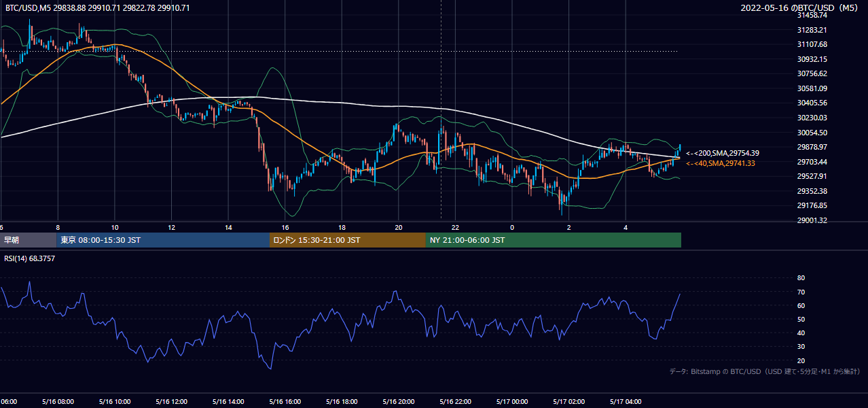
Task: Click price axis value 30230.03
Action: [812, 118]
